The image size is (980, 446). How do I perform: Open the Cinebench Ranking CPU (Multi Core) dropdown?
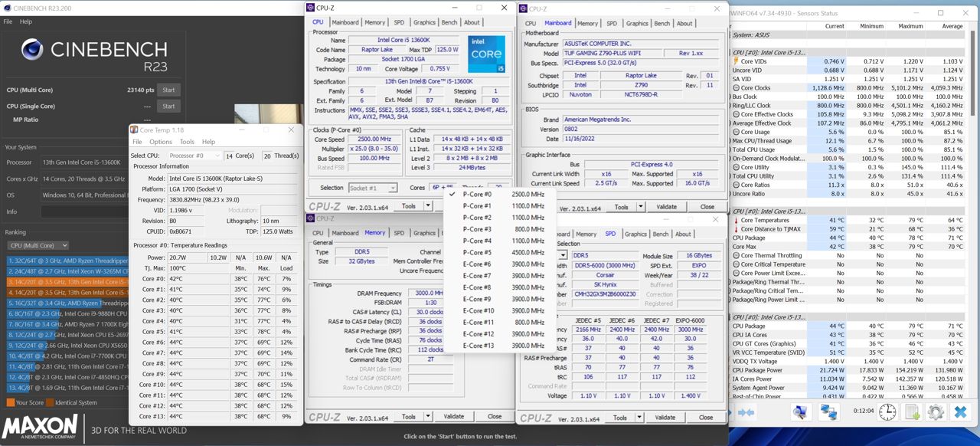[x=38, y=245]
